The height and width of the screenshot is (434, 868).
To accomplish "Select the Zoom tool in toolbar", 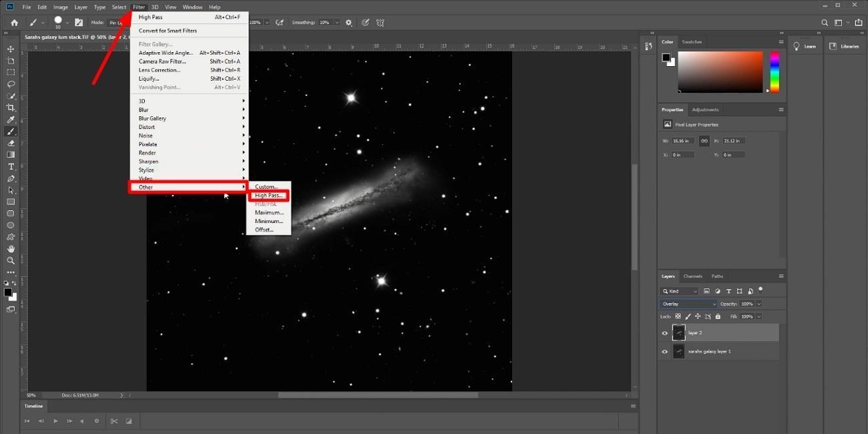I will tap(11, 260).
